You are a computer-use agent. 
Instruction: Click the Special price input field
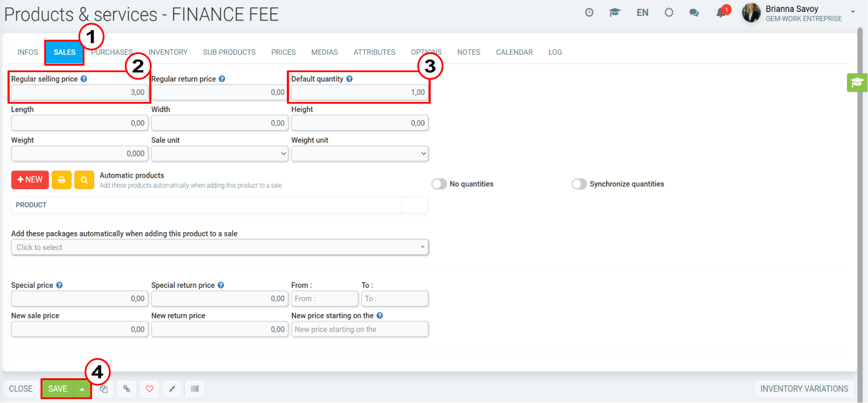[80, 299]
